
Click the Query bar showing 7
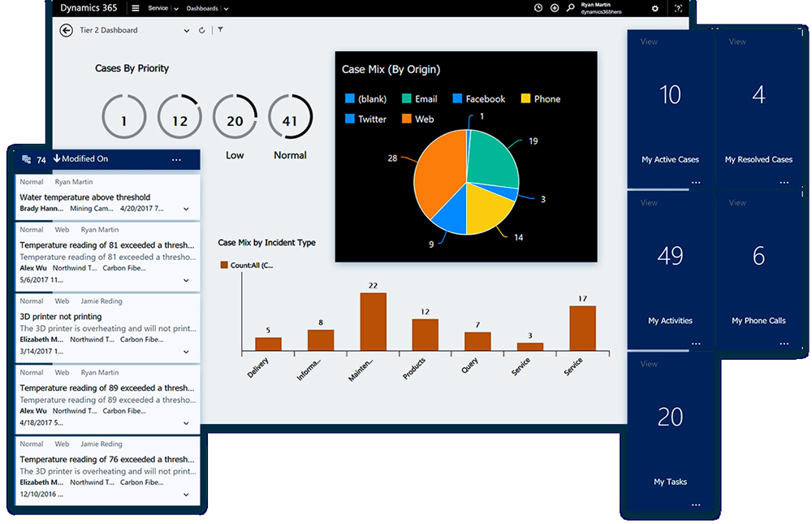pos(477,341)
